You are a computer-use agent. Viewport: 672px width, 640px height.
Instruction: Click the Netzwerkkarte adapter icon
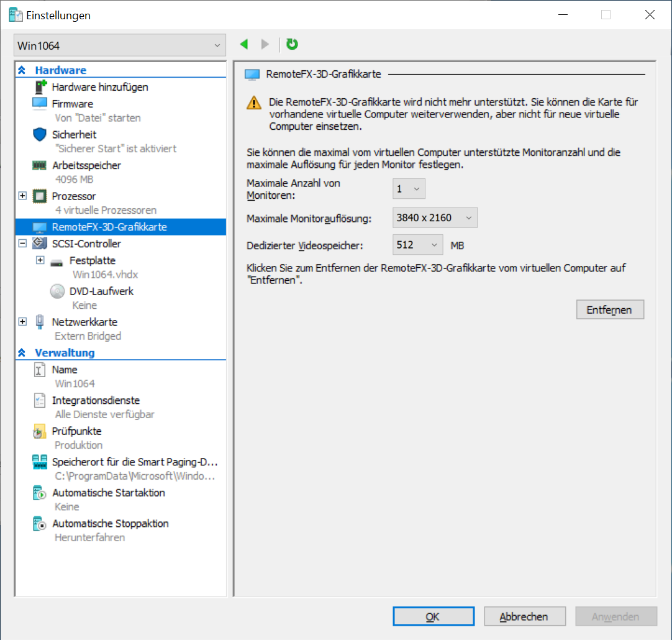39,322
